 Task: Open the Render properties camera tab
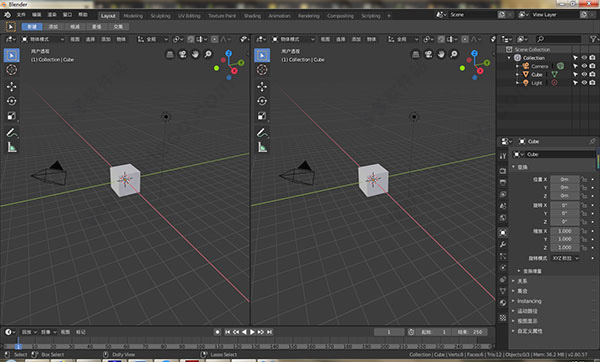(503, 171)
